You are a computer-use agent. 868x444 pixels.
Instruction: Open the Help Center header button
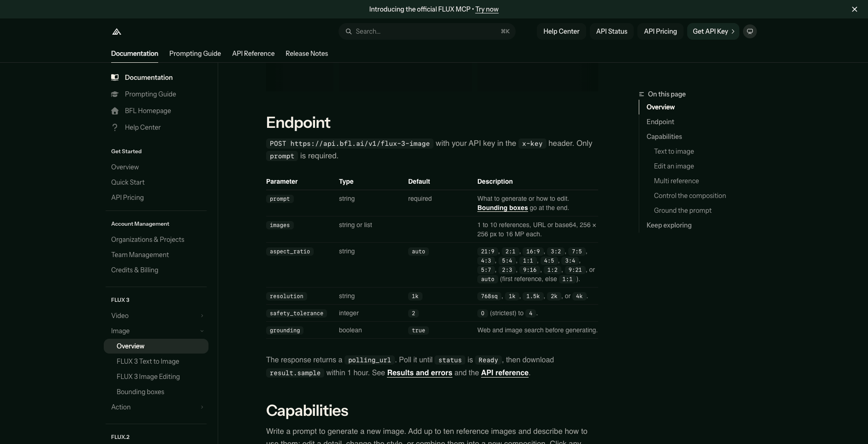click(x=561, y=31)
